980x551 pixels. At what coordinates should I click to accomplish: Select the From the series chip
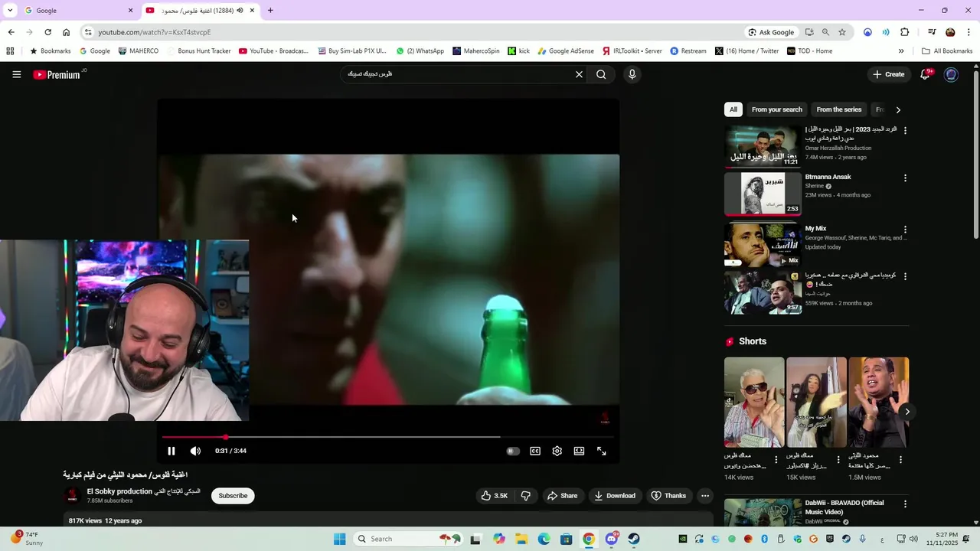(x=839, y=109)
